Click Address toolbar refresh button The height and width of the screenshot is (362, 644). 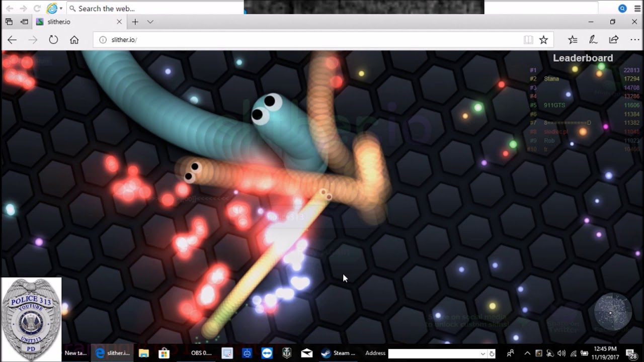(x=492, y=353)
